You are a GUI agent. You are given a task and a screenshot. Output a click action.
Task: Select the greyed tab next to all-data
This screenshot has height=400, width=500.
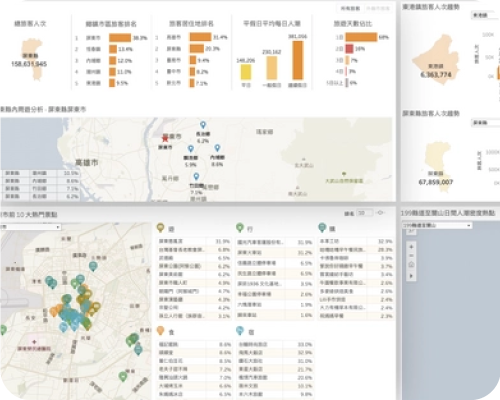pyautogui.click(x=378, y=8)
